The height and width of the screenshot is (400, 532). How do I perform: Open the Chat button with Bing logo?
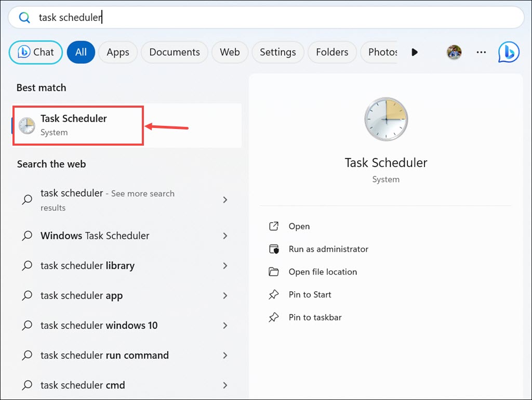coord(36,52)
